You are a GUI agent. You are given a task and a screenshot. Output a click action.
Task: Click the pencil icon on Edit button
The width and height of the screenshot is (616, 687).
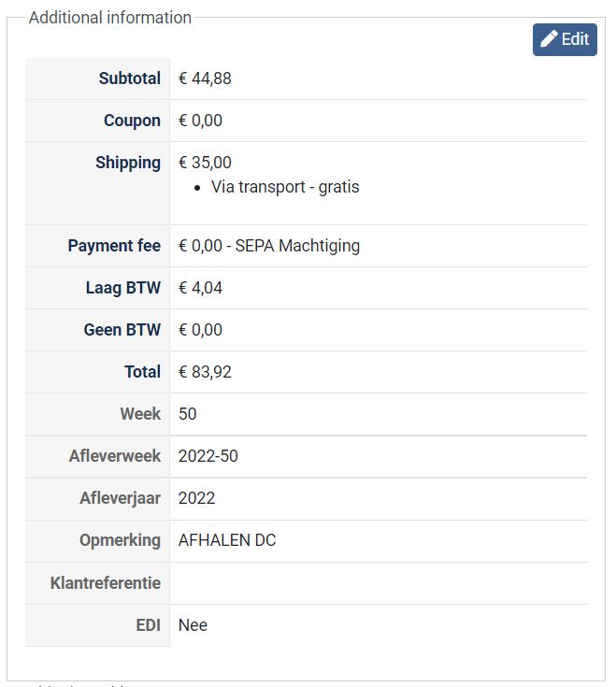click(x=550, y=39)
